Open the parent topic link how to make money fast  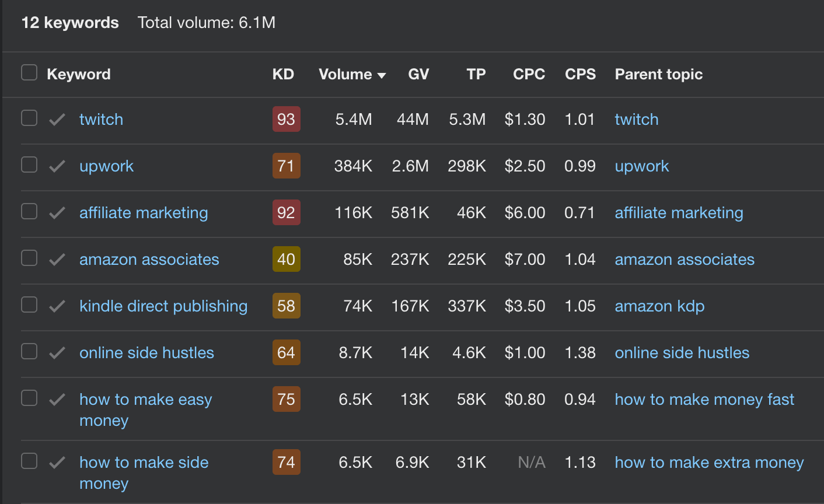pyautogui.click(x=704, y=399)
